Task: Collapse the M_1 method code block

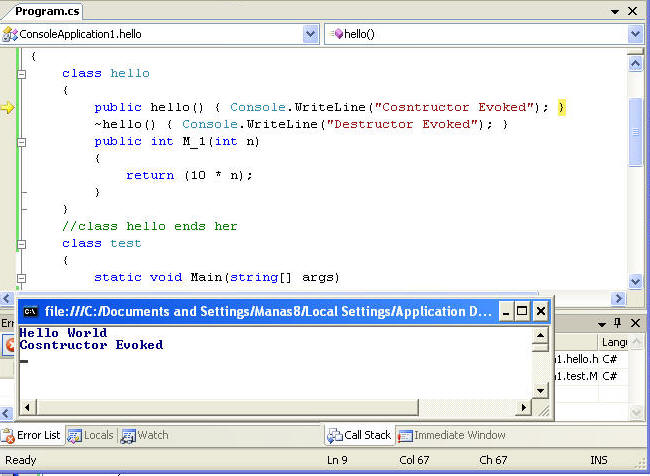Action: 22,141
